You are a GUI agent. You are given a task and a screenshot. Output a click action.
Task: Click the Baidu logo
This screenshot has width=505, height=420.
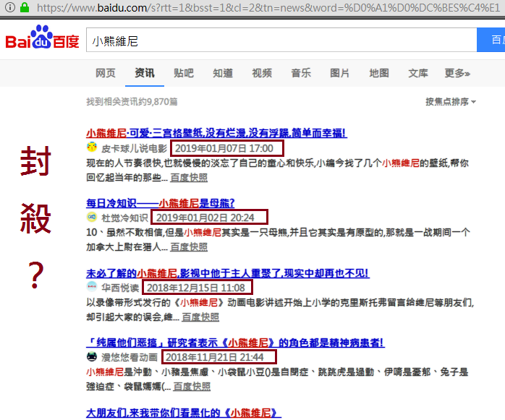coord(42,38)
